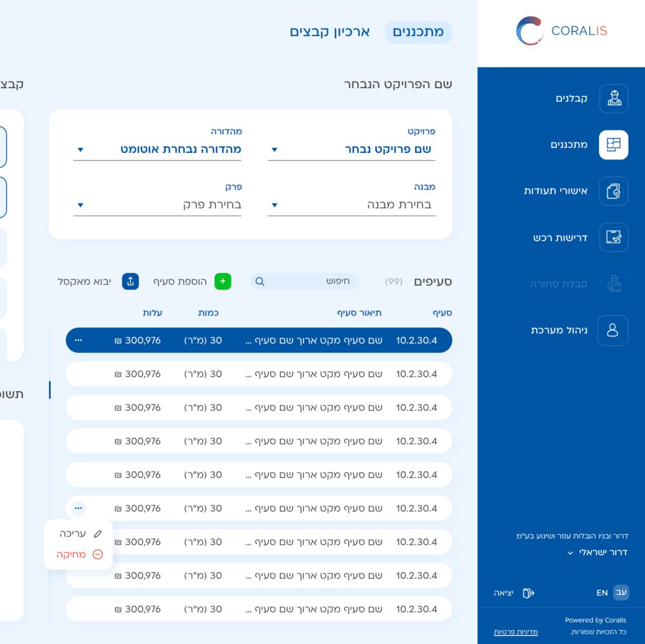The image size is (645, 644).
Task: Click the אישורי תעודות sidebar label
Action: (x=555, y=191)
